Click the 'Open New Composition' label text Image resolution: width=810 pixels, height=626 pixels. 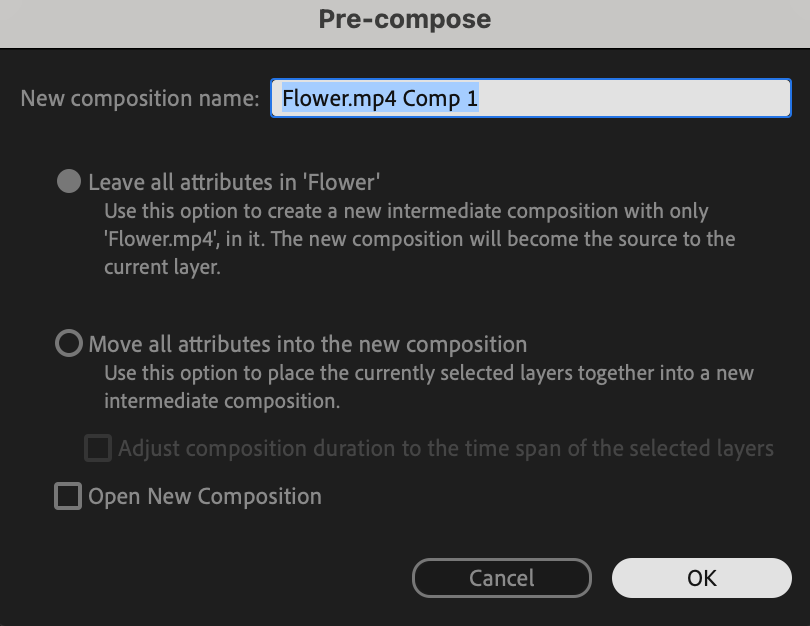(205, 496)
